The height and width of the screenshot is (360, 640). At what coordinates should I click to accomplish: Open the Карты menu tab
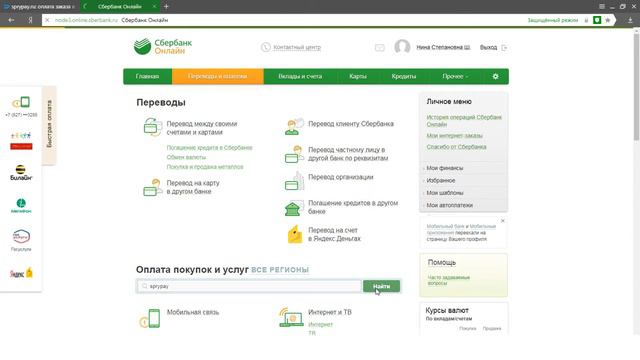(358, 76)
